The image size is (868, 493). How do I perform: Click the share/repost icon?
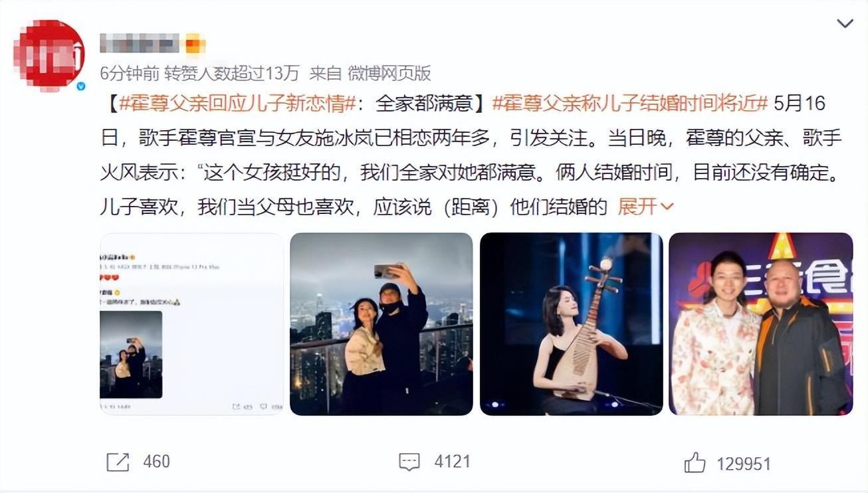tap(118, 462)
